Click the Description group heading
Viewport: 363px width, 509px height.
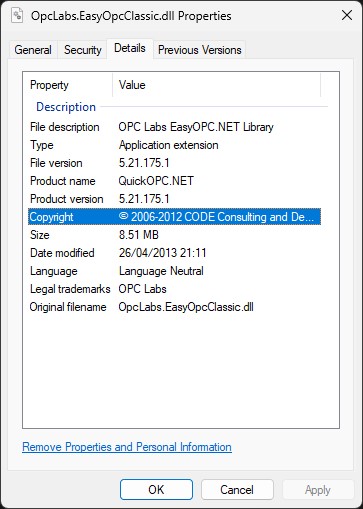point(66,107)
